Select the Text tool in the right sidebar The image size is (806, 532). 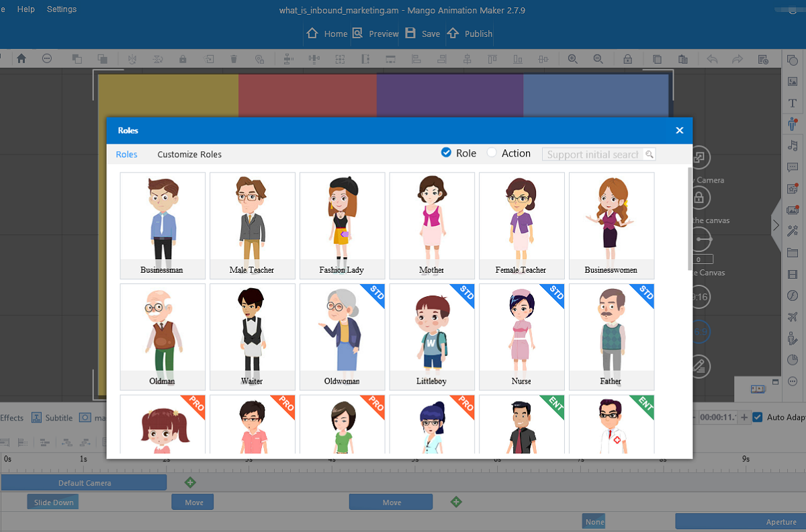click(x=793, y=103)
